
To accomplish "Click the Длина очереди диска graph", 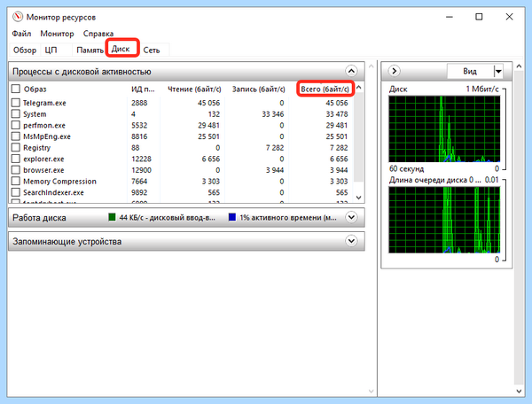I will point(444,220).
